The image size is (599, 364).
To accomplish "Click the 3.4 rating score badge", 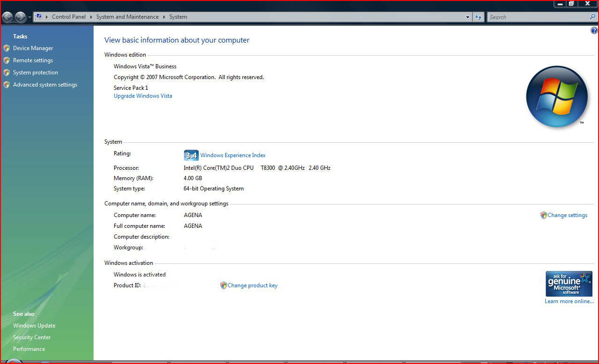I will [191, 155].
